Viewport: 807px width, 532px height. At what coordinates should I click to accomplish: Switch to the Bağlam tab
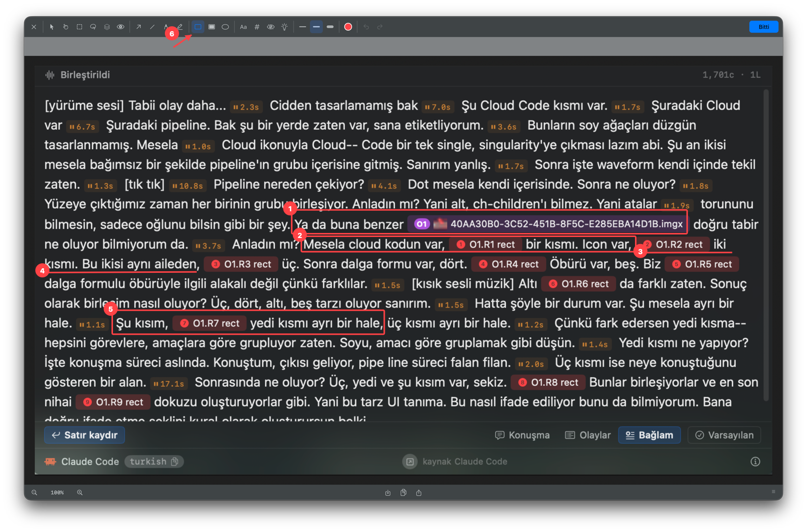[x=650, y=435]
